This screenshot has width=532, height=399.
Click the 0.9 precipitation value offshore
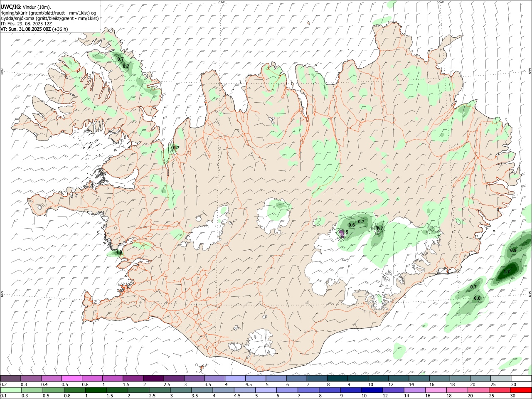[x=513, y=250]
